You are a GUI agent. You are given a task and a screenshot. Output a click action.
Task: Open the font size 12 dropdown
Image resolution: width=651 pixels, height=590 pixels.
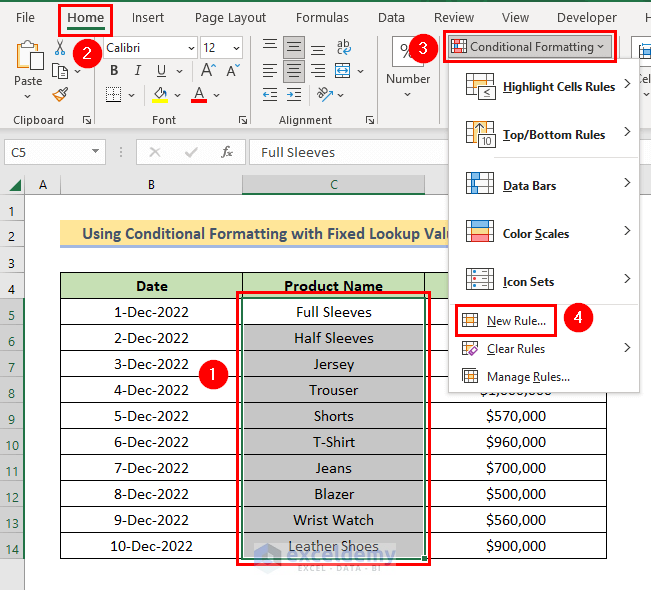pos(236,48)
